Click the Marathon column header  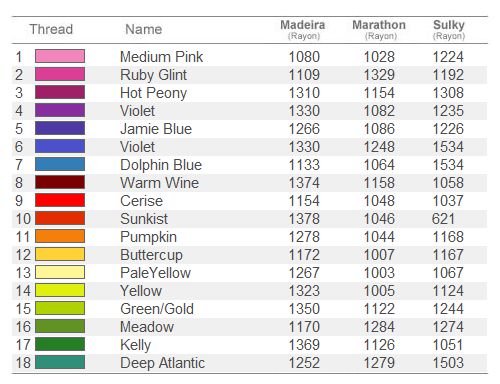[379, 29]
